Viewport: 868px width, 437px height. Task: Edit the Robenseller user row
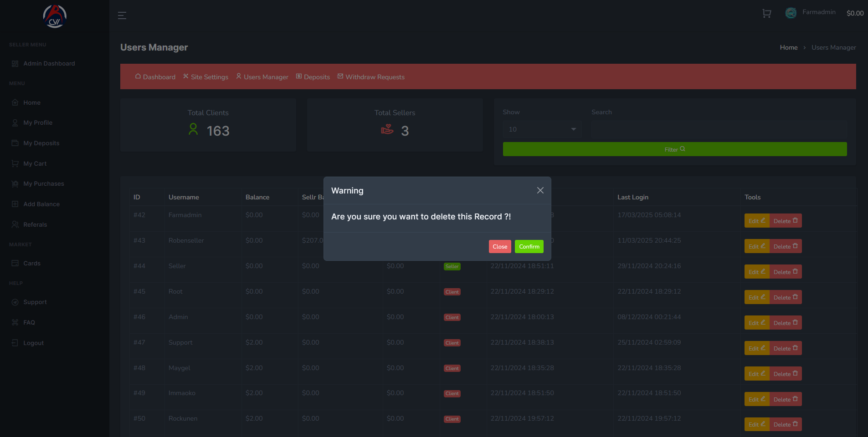[757, 246]
